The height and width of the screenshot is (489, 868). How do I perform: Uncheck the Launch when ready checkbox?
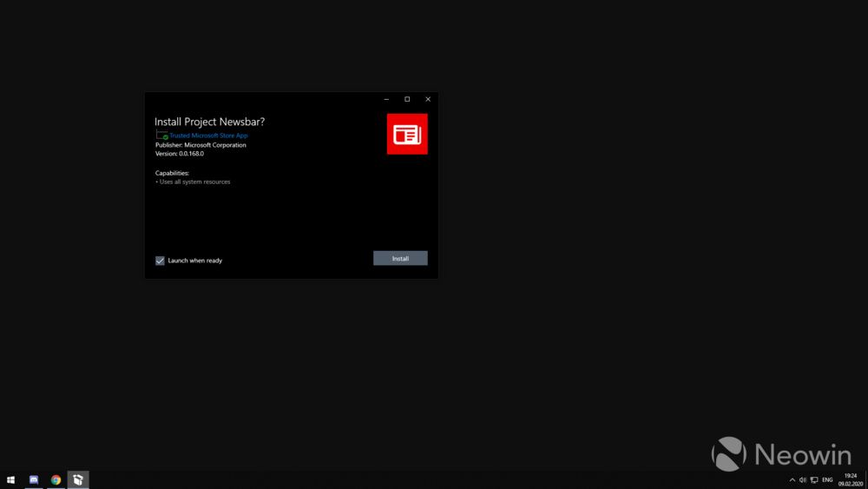pos(160,261)
